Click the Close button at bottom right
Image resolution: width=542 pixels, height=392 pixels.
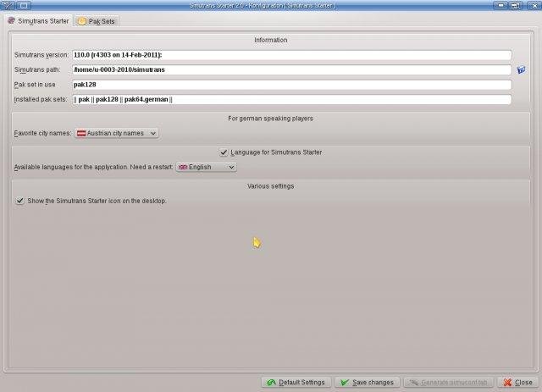coord(517,382)
